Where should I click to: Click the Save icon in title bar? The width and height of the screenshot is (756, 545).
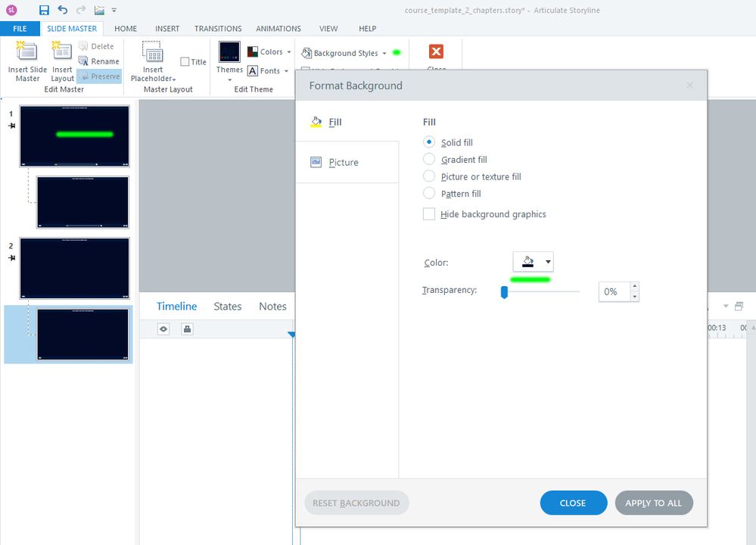44,10
